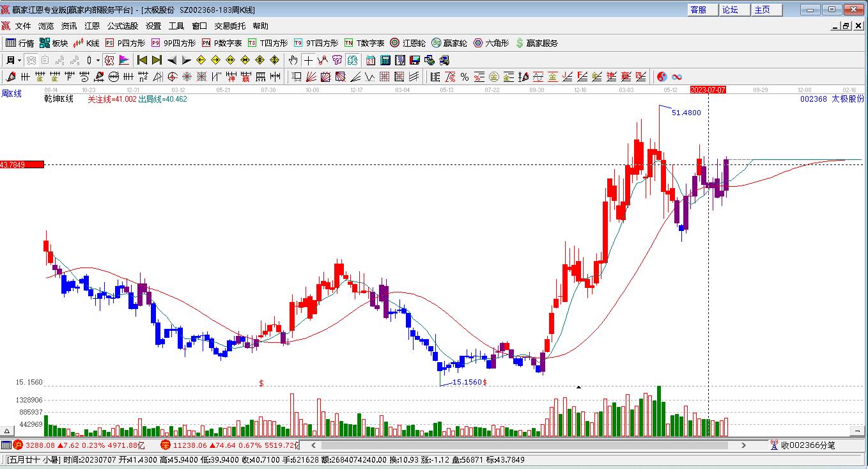Click the infinity symbol icon
The width and height of the screenshot is (868, 469).
tap(676, 77)
